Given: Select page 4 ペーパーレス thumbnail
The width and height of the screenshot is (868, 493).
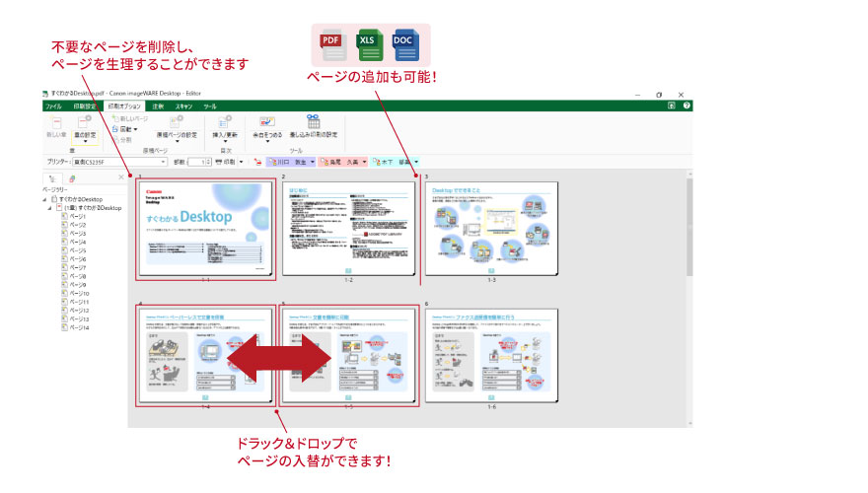Looking at the screenshot, I should click(205, 356).
